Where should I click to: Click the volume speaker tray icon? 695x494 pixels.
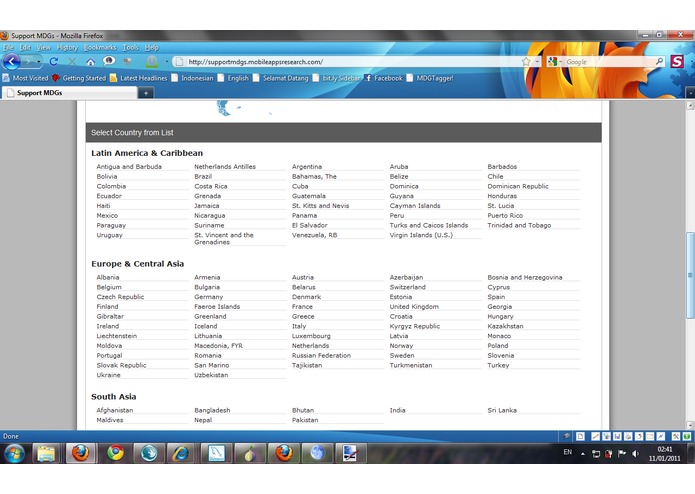(636, 454)
